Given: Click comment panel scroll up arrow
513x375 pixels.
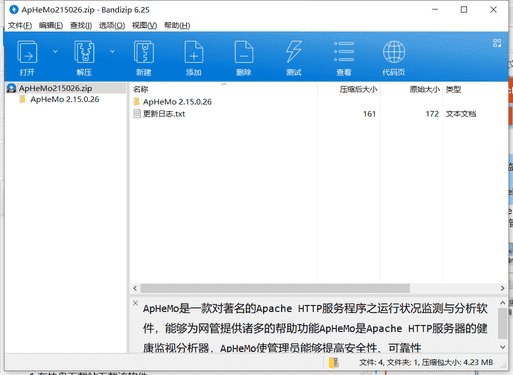Looking at the screenshot, I should [502, 303].
